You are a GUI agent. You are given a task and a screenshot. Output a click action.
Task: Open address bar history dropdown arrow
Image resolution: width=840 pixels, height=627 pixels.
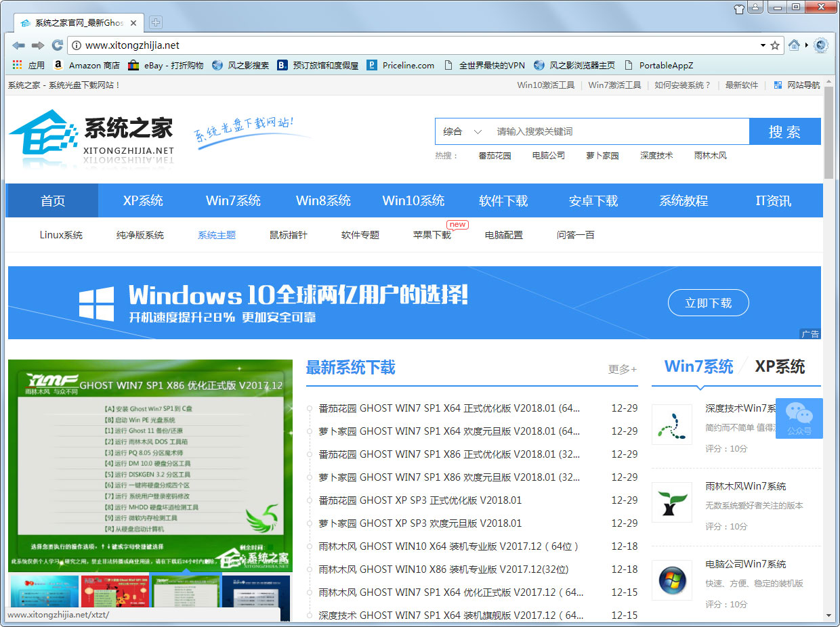click(763, 45)
